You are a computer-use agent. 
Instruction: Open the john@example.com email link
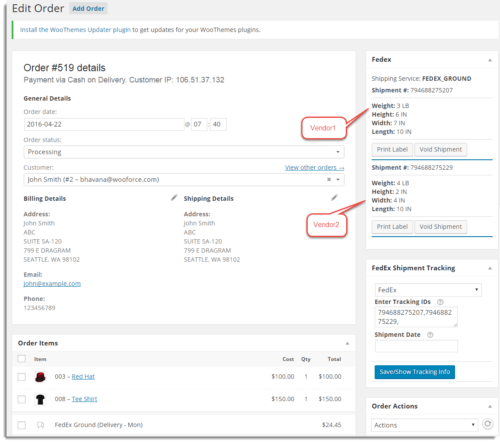[x=52, y=284]
